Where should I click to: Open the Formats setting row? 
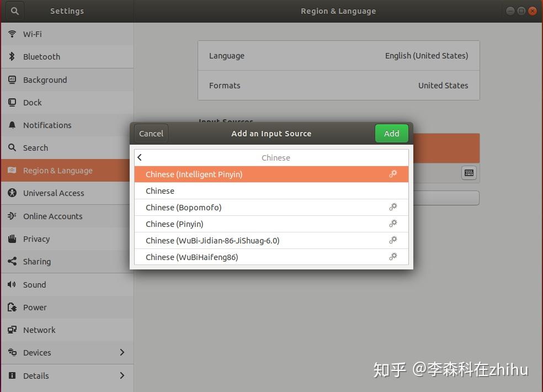click(x=338, y=86)
